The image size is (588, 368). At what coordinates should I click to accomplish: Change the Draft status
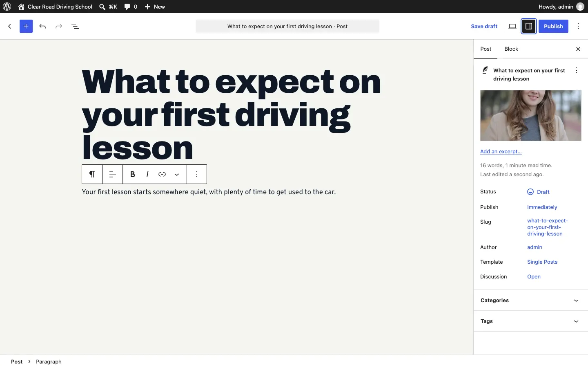pyautogui.click(x=538, y=192)
